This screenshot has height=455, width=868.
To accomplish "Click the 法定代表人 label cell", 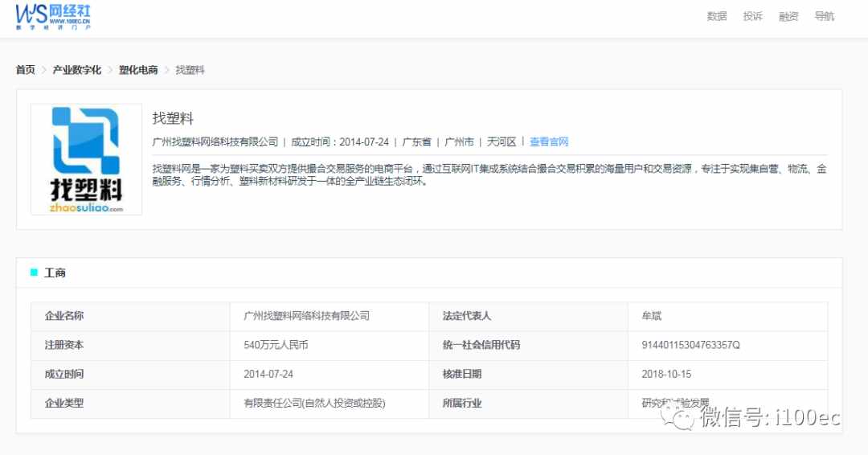I will coord(529,316).
